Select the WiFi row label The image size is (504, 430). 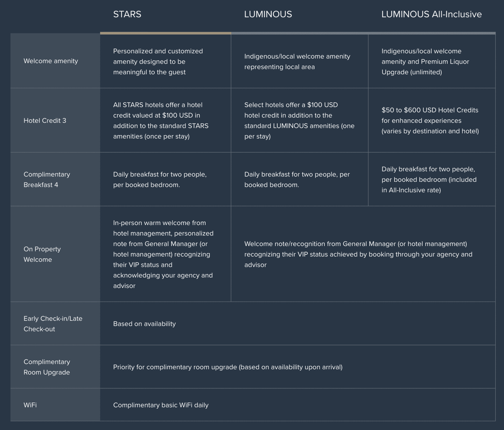click(30, 405)
